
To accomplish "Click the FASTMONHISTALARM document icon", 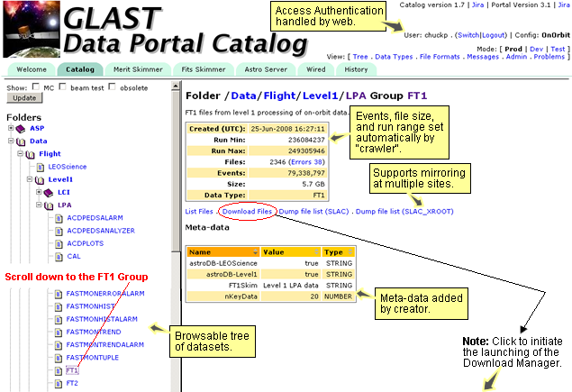I will [x=59, y=319].
